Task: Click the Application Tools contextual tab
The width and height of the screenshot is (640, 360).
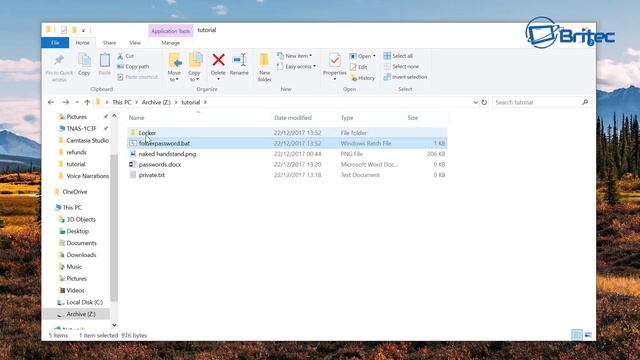Action: tap(171, 31)
